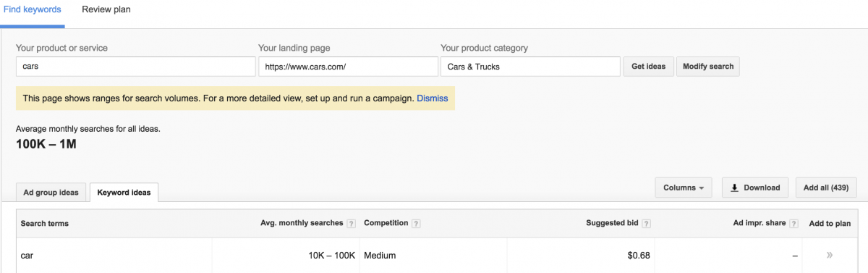
Task: Add the car keyword to plan arrow
Action: 830,256
